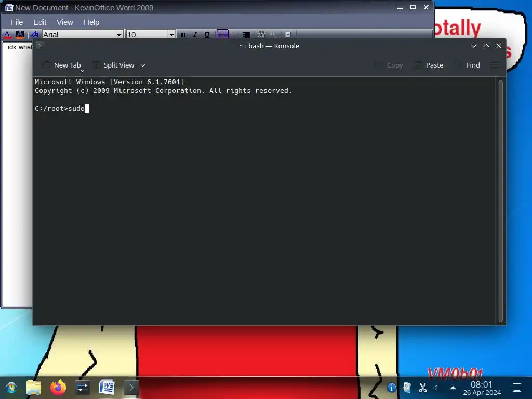The image size is (532, 399).
Task: Select center alignment in Word toolbar
Action: point(234,35)
